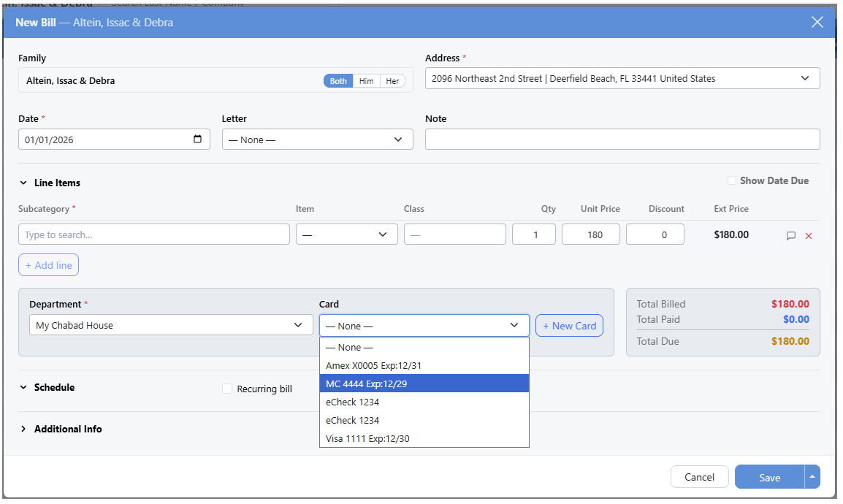
Task: Delete the line item with red X
Action: [808, 235]
